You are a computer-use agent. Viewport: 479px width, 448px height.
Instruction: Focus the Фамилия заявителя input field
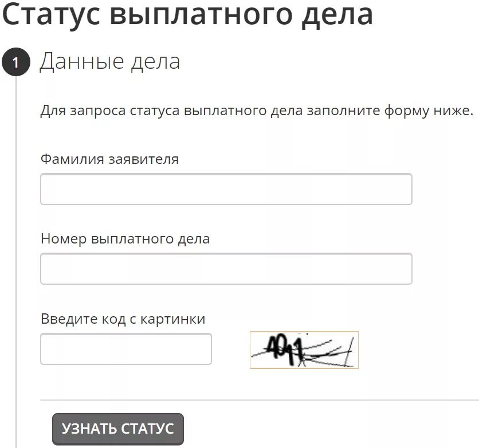click(x=226, y=189)
